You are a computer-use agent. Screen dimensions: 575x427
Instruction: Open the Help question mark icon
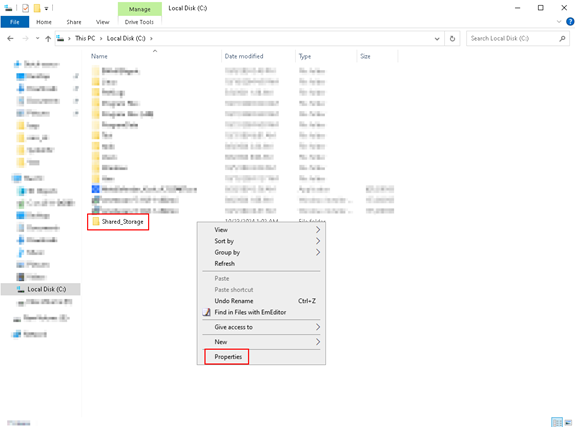(570, 22)
